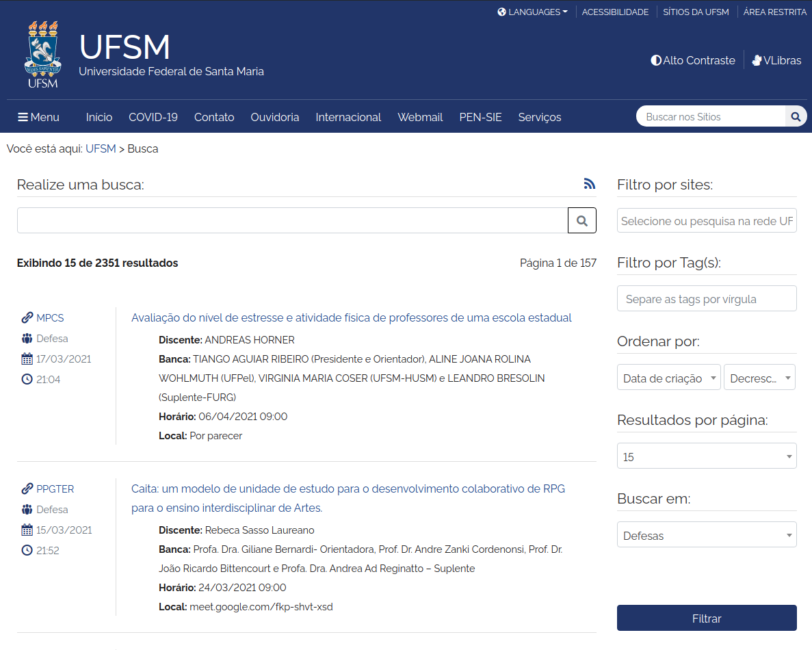Open the 'Avaliação do nivel de estresse' result
Viewport: 812px width, 650px height.
pos(351,317)
